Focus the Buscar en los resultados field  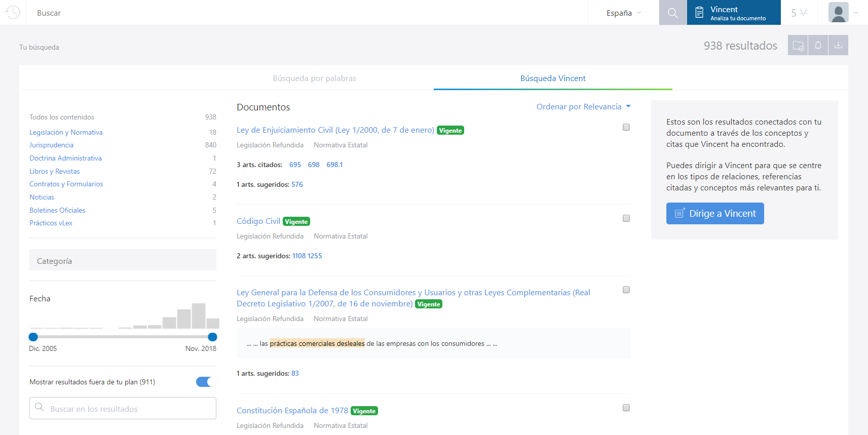click(123, 409)
